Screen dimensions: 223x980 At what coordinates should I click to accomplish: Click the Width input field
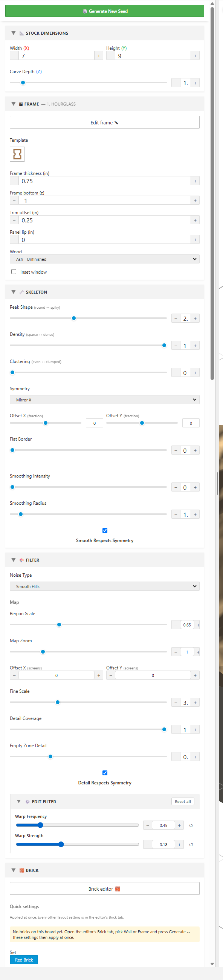coord(57,56)
